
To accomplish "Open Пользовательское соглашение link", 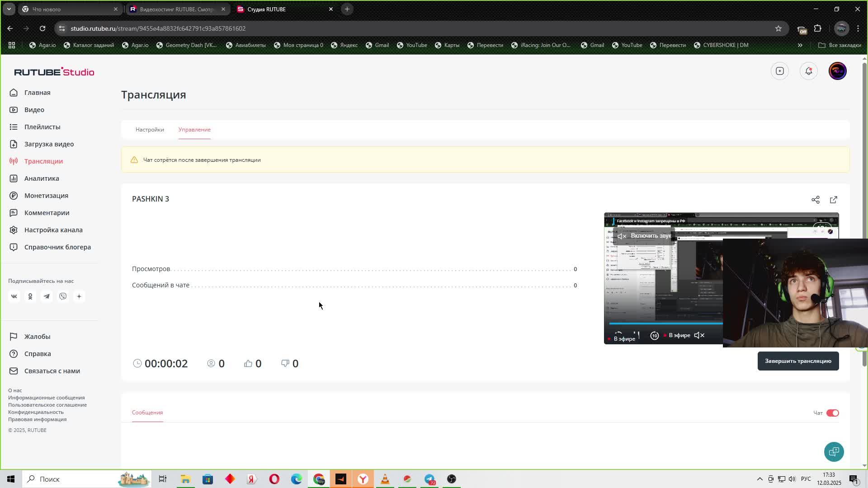I will (x=47, y=405).
